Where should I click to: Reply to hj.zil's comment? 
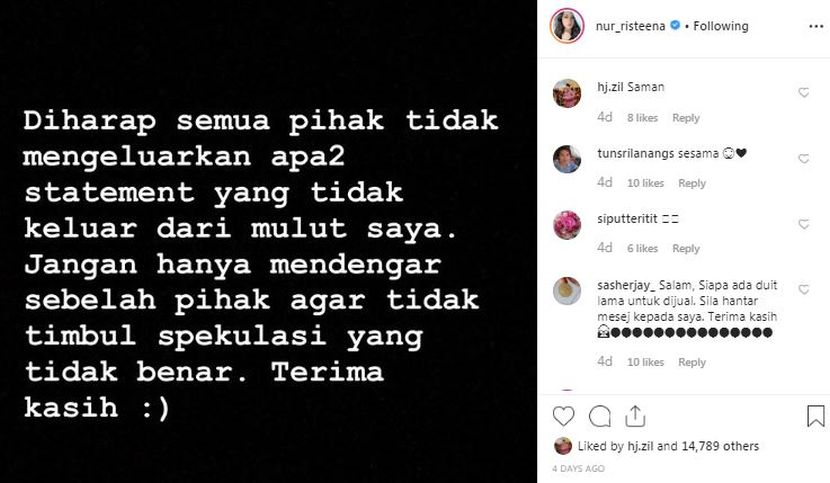(x=686, y=118)
